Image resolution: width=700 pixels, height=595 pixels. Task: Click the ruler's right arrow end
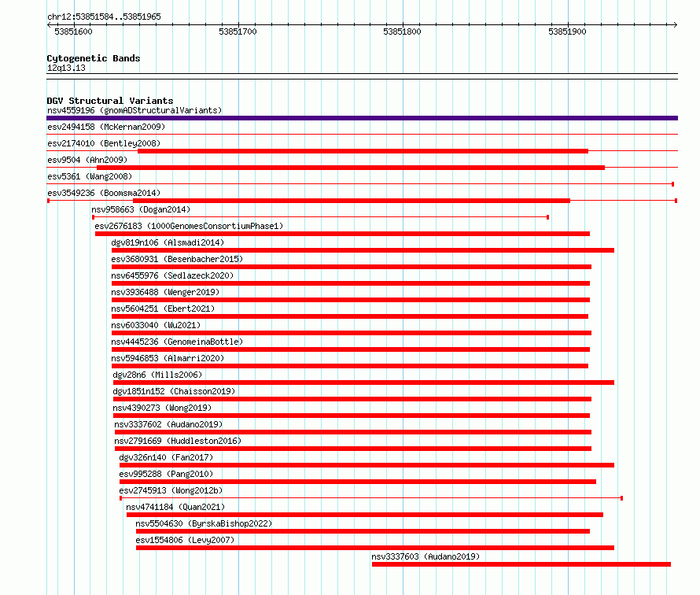pyautogui.click(x=676, y=24)
